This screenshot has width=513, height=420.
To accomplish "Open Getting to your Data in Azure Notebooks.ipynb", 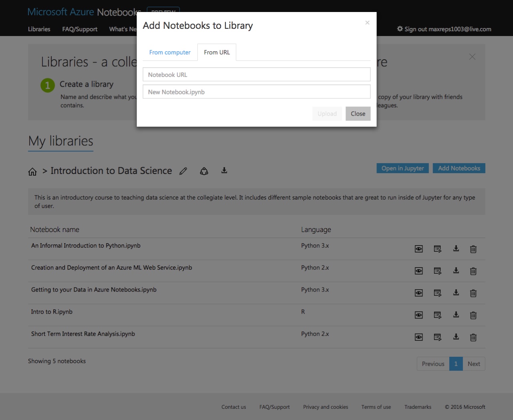I will tap(94, 290).
